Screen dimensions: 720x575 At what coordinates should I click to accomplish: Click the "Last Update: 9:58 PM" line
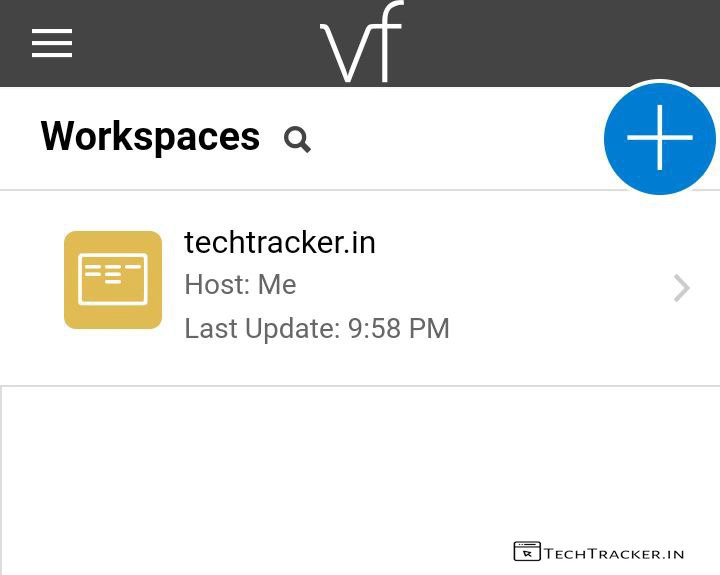pyautogui.click(x=317, y=328)
